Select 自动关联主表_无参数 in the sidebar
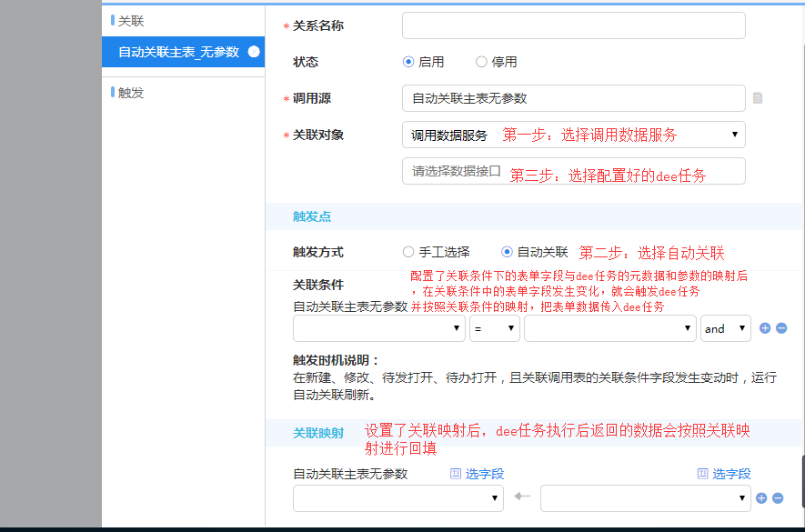Image resolution: width=805 pixels, height=532 pixels. pos(178,52)
